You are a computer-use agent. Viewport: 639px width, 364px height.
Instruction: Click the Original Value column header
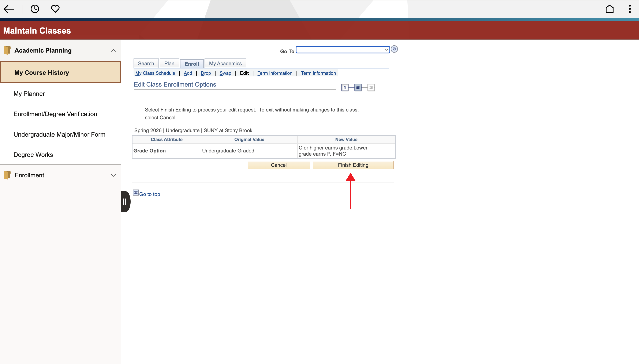(249, 140)
